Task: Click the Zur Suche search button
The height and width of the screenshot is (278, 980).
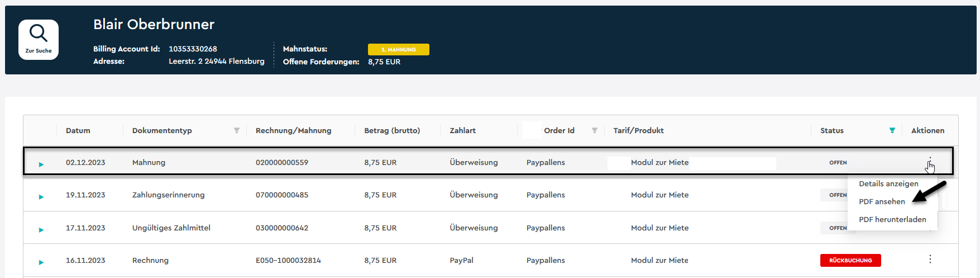Action: click(39, 40)
